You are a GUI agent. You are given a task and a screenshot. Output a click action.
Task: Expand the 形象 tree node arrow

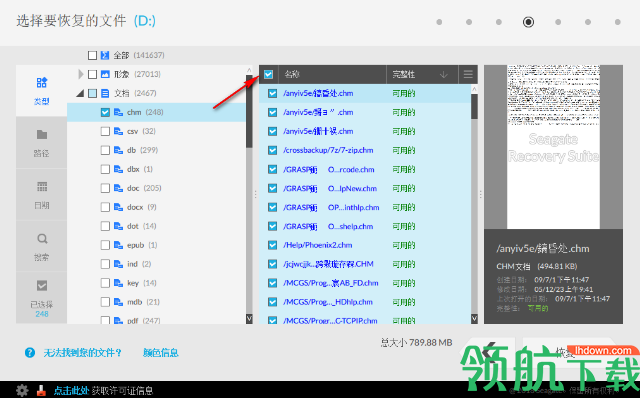(x=80, y=74)
